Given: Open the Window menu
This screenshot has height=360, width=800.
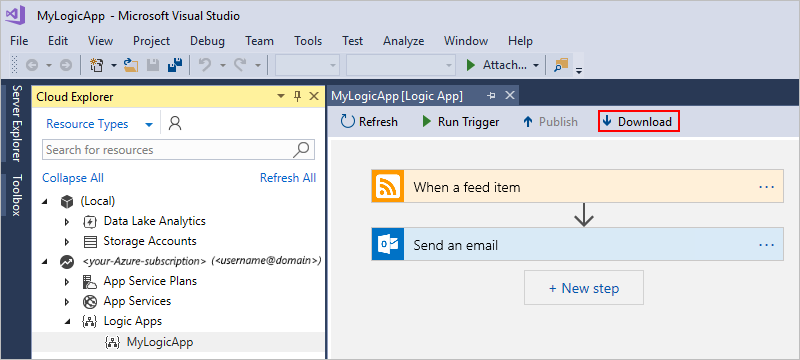Looking at the screenshot, I should (x=466, y=41).
